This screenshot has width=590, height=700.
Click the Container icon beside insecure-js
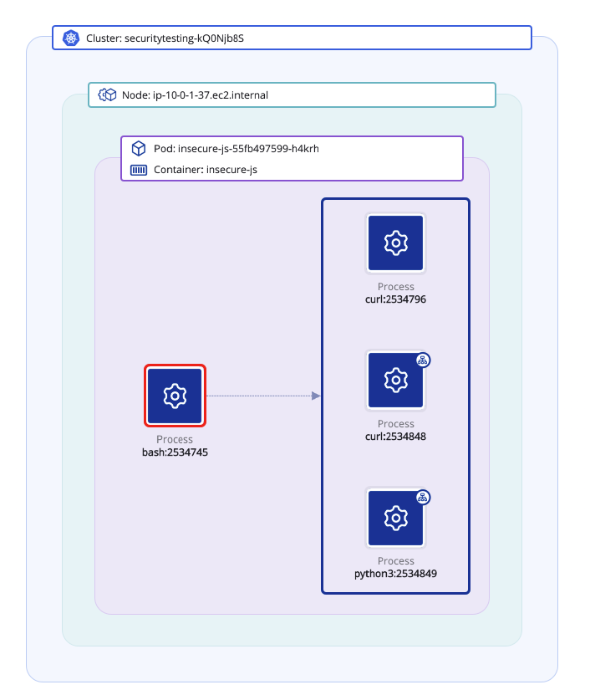139,170
